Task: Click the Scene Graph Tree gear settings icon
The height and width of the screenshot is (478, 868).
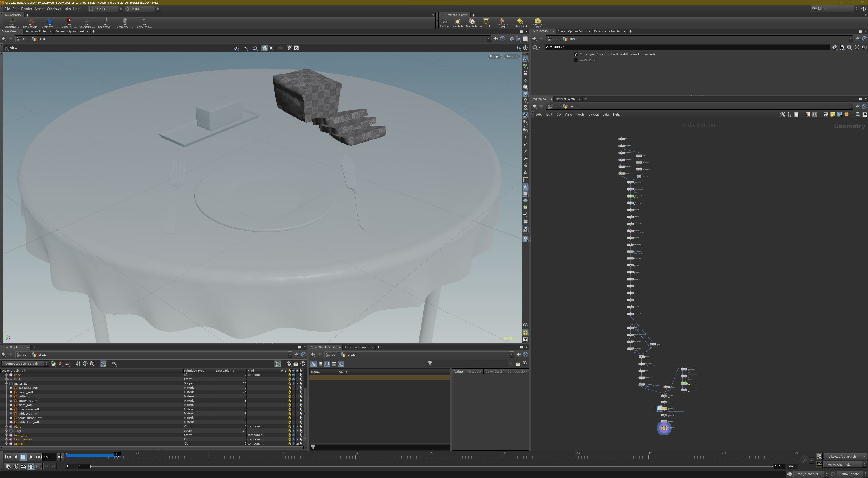Action: tap(289, 364)
